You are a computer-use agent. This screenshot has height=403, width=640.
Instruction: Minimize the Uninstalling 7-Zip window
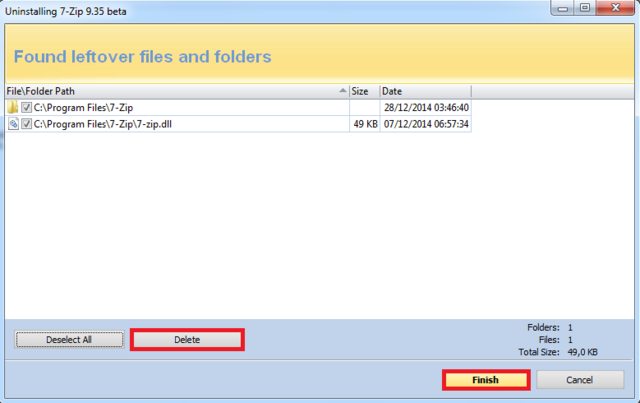coord(563,8)
